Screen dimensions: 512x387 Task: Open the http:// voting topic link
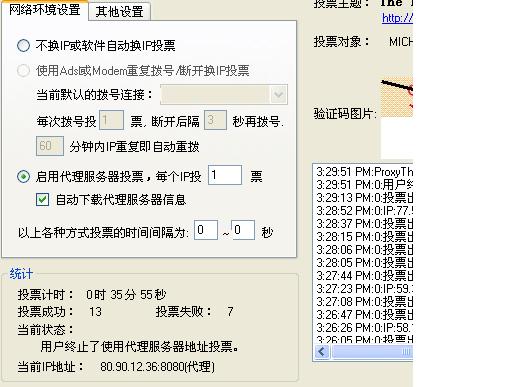click(x=397, y=18)
